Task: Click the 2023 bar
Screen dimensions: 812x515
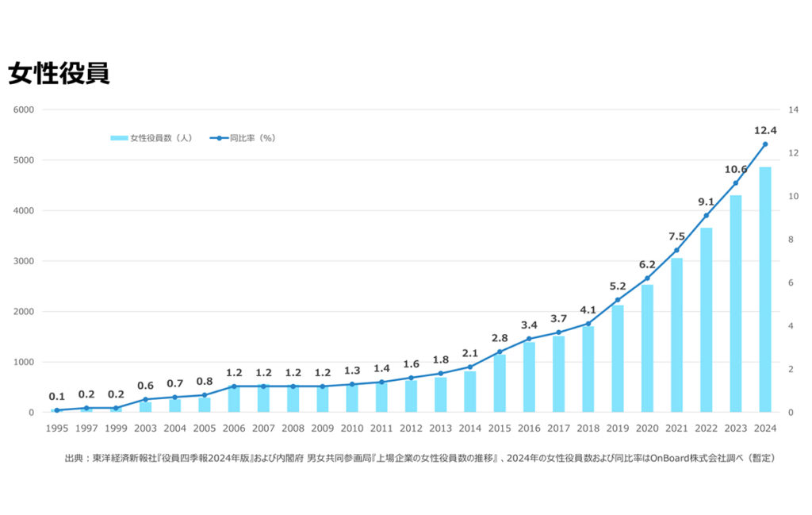Action: 735,304
